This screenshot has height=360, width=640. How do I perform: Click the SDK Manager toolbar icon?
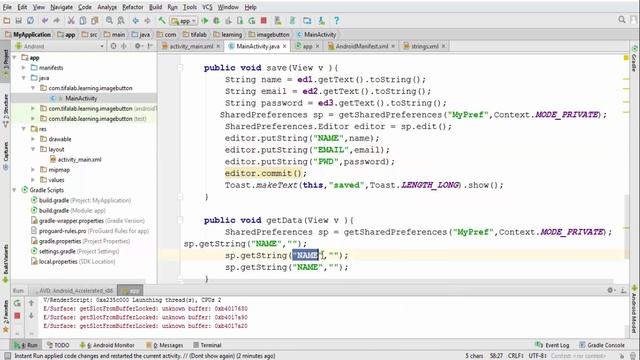coord(322,20)
